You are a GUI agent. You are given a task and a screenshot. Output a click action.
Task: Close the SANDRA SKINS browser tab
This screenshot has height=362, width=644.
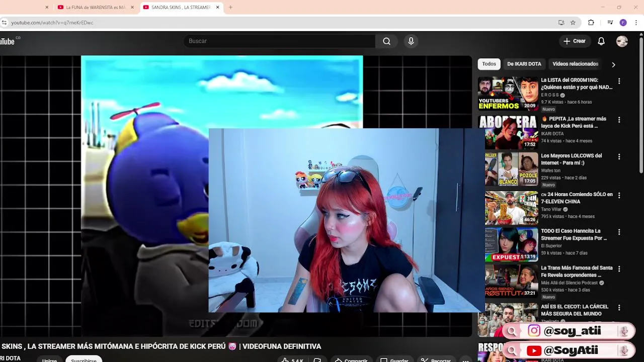[217, 8]
